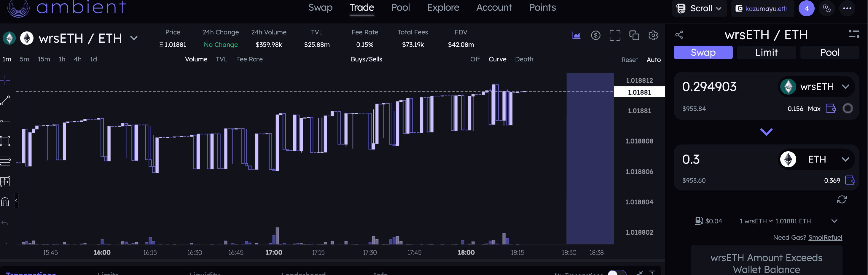Turn liquidity display Off
Image resolution: width=868 pixels, height=275 pixels.
pyautogui.click(x=475, y=59)
